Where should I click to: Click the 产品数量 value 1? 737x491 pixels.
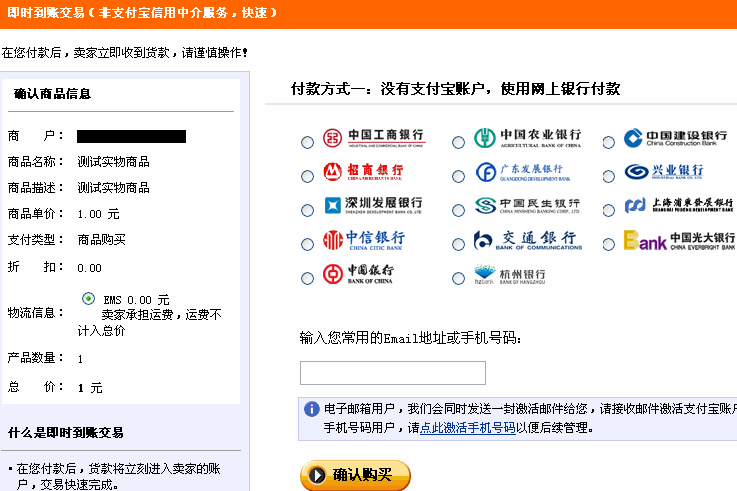(x=80, y=359)
